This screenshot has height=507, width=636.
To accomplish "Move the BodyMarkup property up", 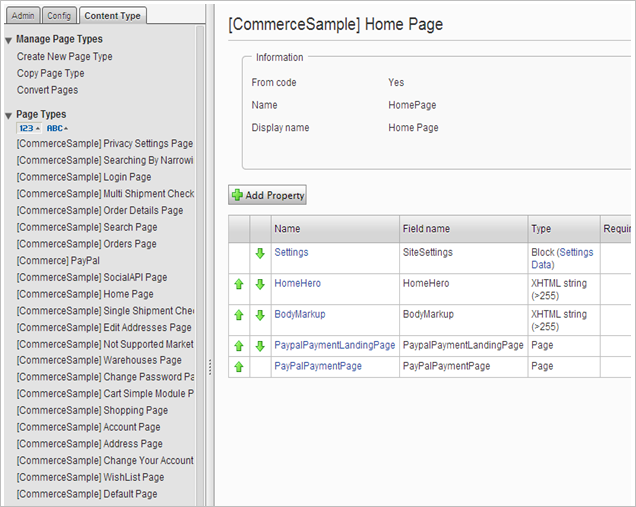I will [x=239, y=315].
